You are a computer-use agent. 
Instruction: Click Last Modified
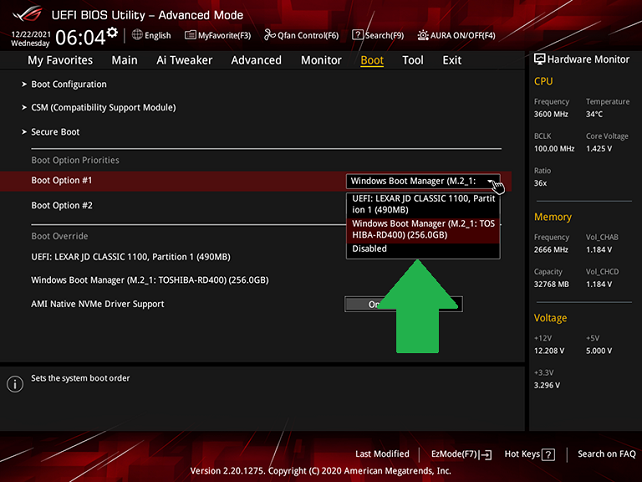pos(382,454)
